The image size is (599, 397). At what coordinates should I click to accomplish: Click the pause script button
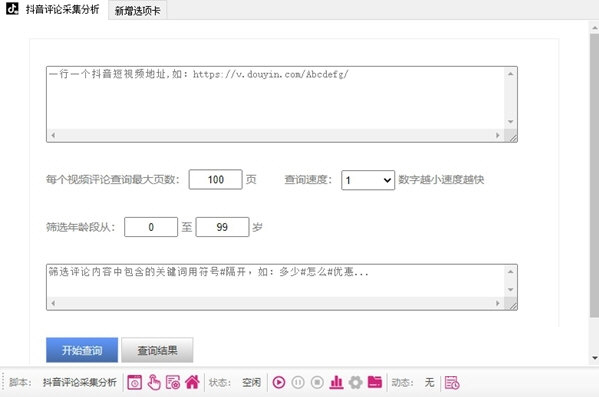pos(298,382)
